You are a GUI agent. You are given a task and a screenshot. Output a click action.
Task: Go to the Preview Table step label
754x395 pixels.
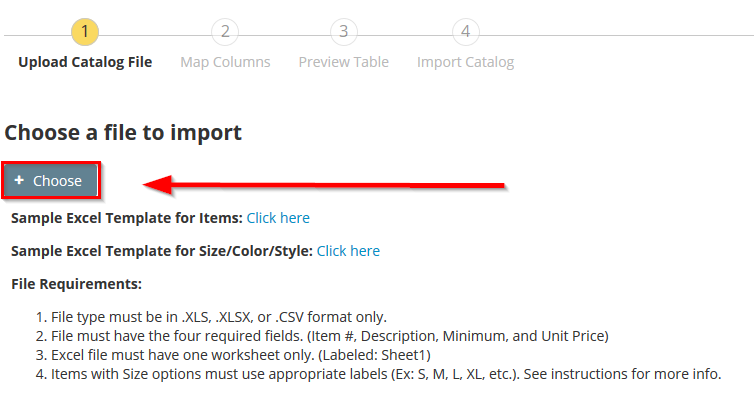[343, 62]
